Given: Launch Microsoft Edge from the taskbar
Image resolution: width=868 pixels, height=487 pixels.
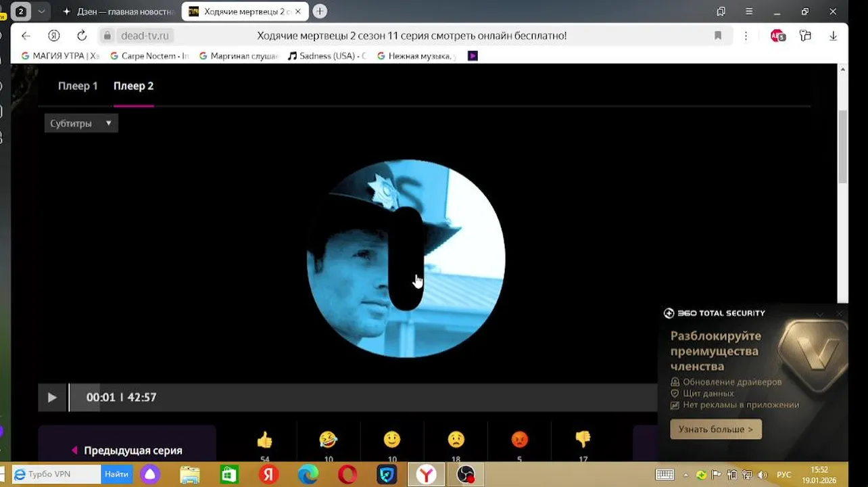Looking at the screenshot, I should click(x=308, y=475).
